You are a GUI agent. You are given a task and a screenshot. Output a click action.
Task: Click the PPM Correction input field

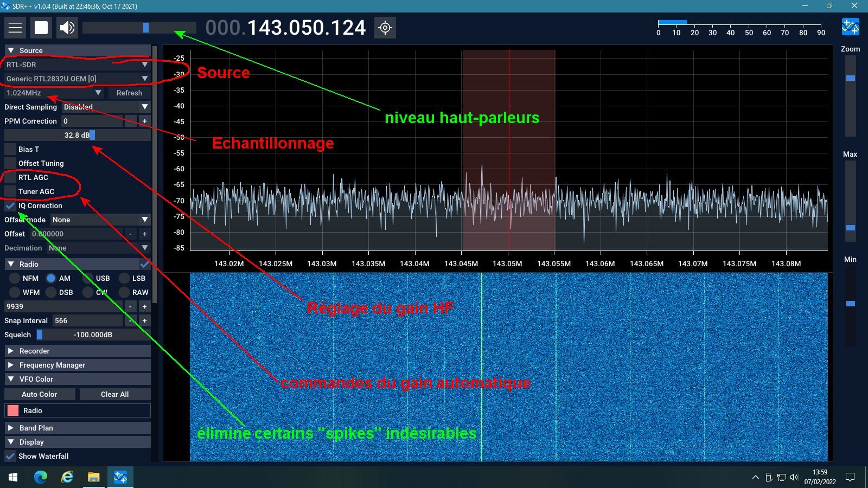[92, 121]
